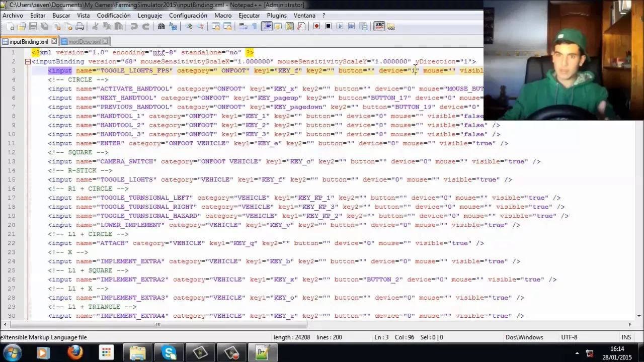Stop macro recording with the square icon
Image resolution: width=644 pixels, height=362 pixels.
pyautogui.click(x=328, y=26)
